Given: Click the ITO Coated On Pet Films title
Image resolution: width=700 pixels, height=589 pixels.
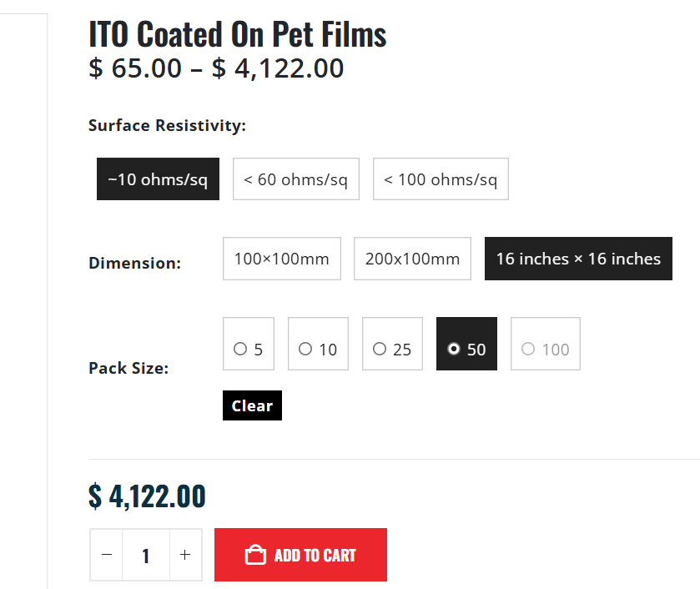Looking at the screenshot, I should (x=238, y=34).
